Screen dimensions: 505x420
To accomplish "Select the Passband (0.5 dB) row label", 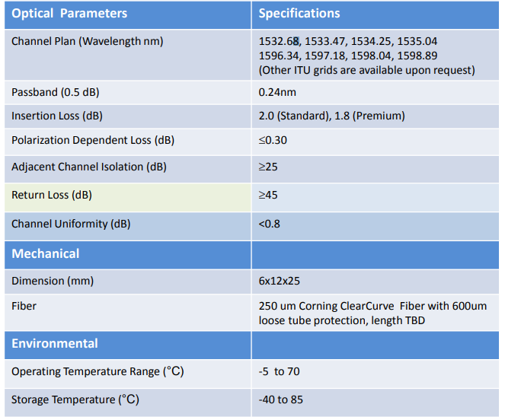I will (x=55, y=92).
